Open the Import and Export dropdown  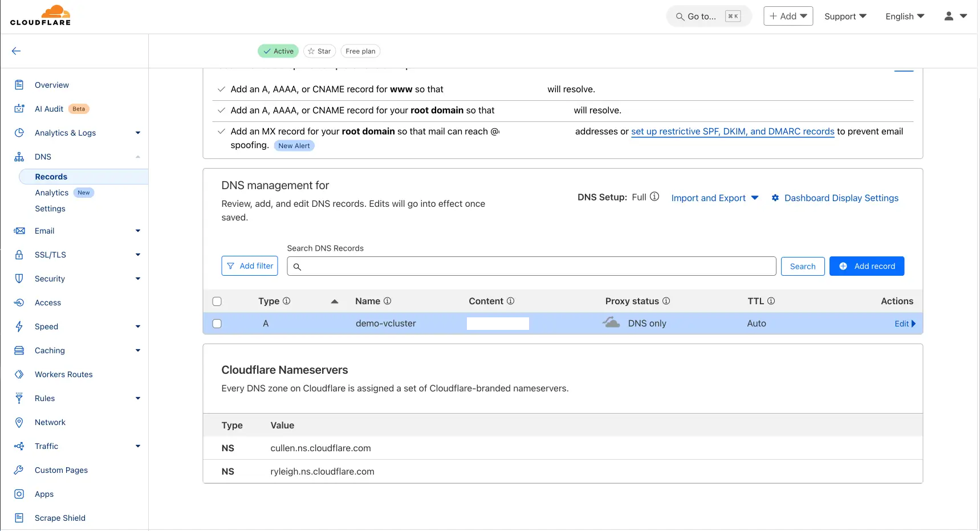click(714, 198)
